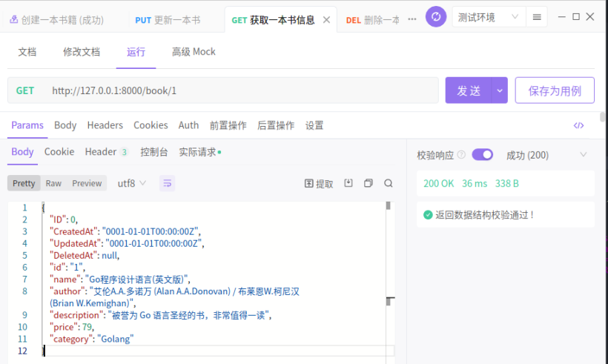Switch response view to Raw

click(x=53, y=183)
